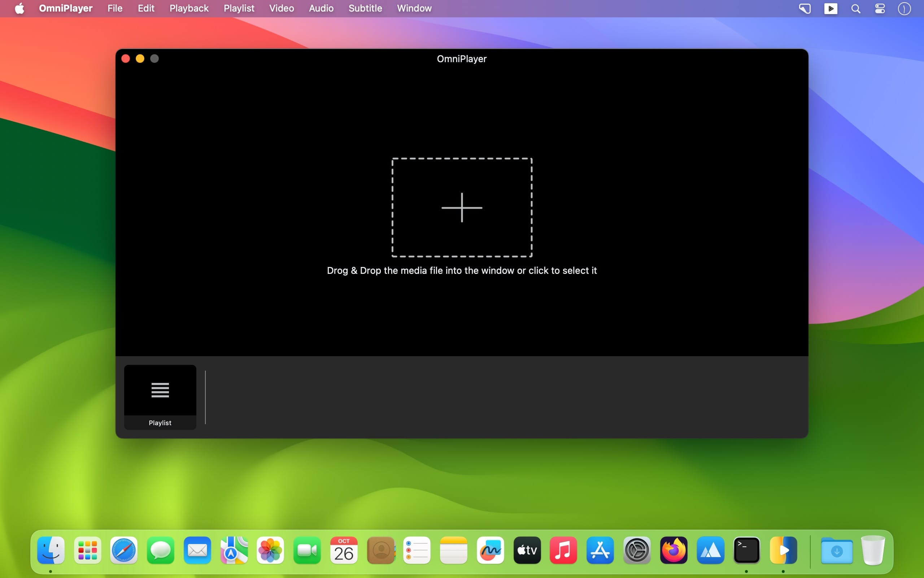Viewport: 924px width, 578px height.
Task: Open Photos from the Dock
Action: click(x=270, y=551)
